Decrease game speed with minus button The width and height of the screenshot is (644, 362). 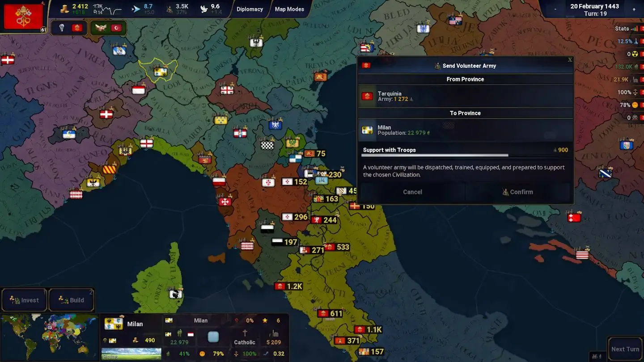tap(555, 9)
